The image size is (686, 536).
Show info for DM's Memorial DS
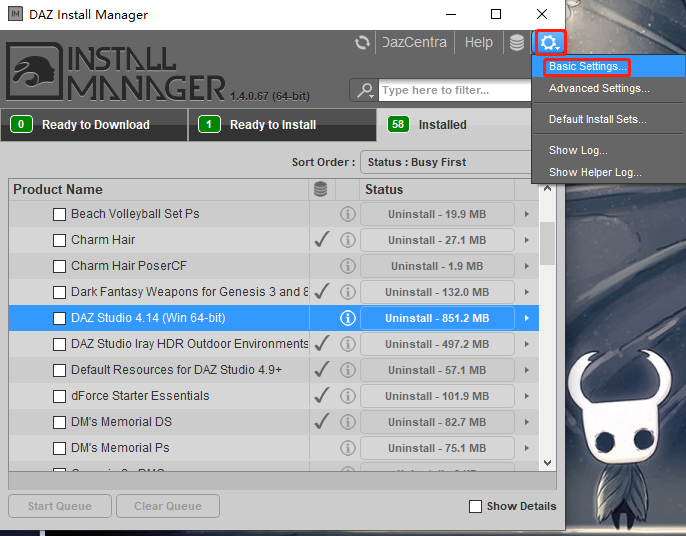[x=348, y=422]
